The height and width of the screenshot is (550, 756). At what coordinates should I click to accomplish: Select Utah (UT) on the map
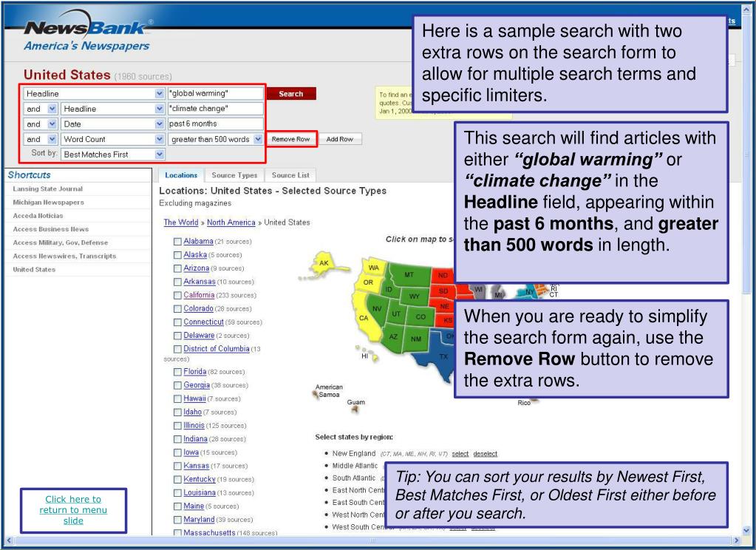396,313
